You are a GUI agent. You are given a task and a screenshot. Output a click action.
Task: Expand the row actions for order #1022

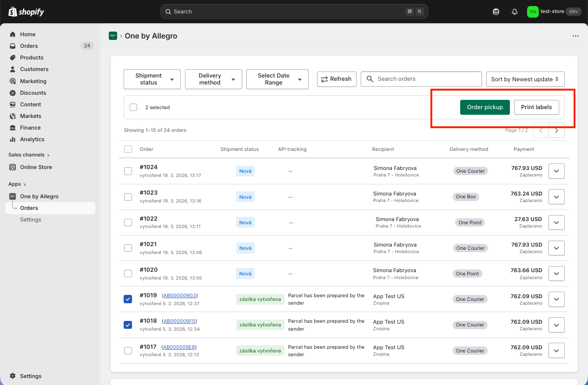click(556, 222)
